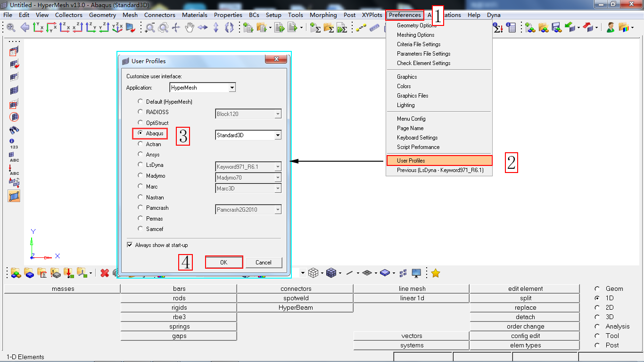Click the user profile person icon
Viewport: 644px width, 362px height.
click(610, 28)
